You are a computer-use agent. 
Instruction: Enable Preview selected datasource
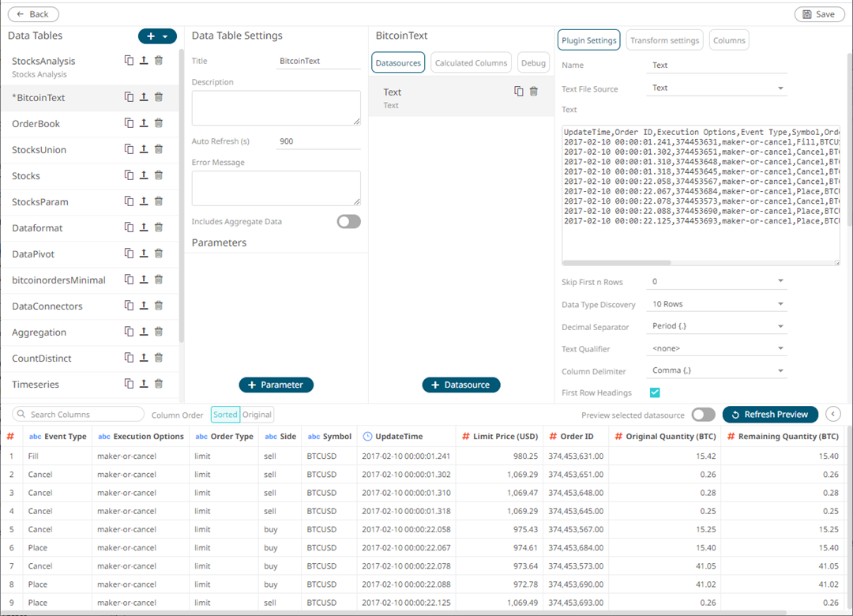703,414
